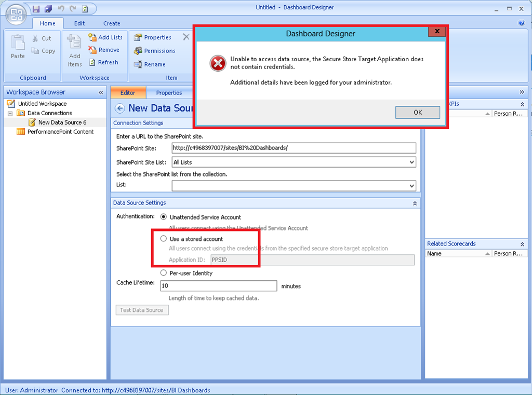Click the Cache Lifetime minutes field

[x=219, y=285]
